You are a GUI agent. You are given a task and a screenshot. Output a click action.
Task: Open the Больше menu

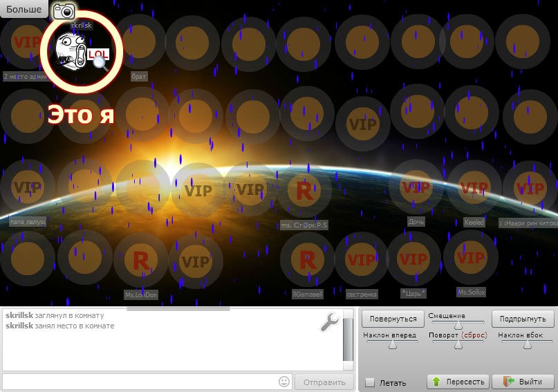coord(24,10)
